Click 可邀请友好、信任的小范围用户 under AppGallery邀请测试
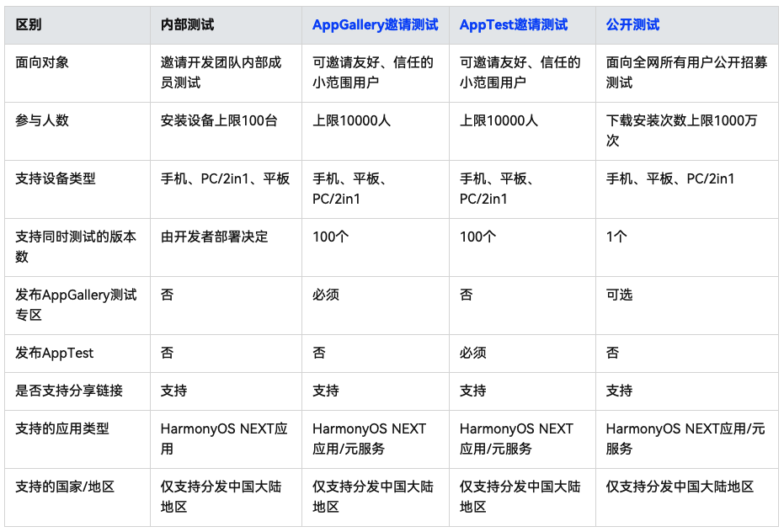 372,72
